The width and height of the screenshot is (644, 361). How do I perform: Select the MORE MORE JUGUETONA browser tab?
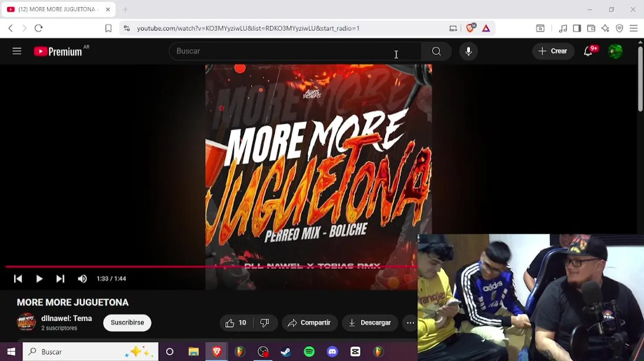pyautogui.click(x=58, y=10)
